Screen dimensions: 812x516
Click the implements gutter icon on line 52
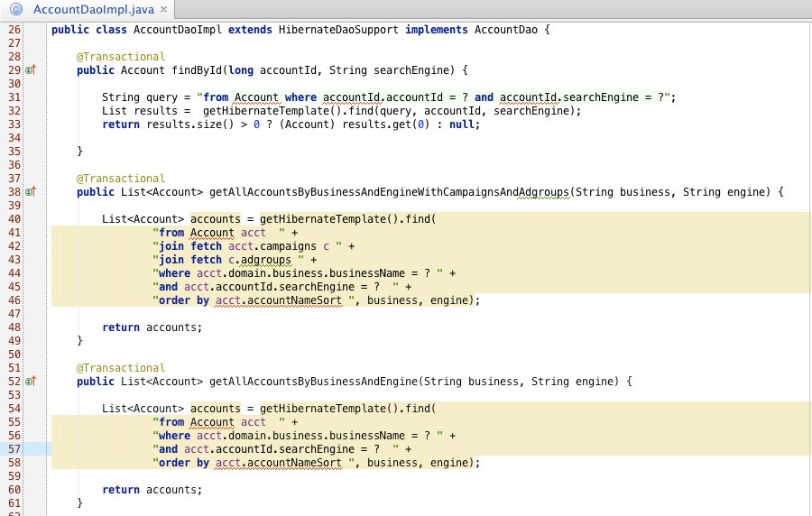[x=31, y=381]
